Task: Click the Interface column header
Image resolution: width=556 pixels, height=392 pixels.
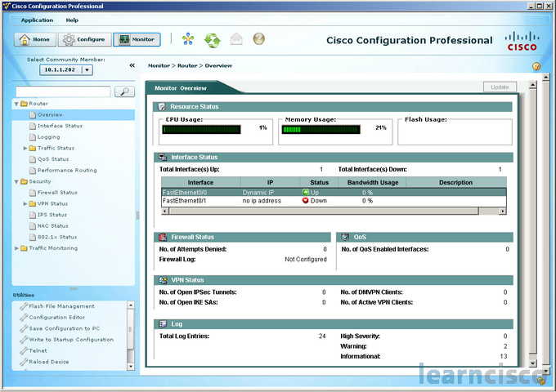Action: (x=200, y=182)
